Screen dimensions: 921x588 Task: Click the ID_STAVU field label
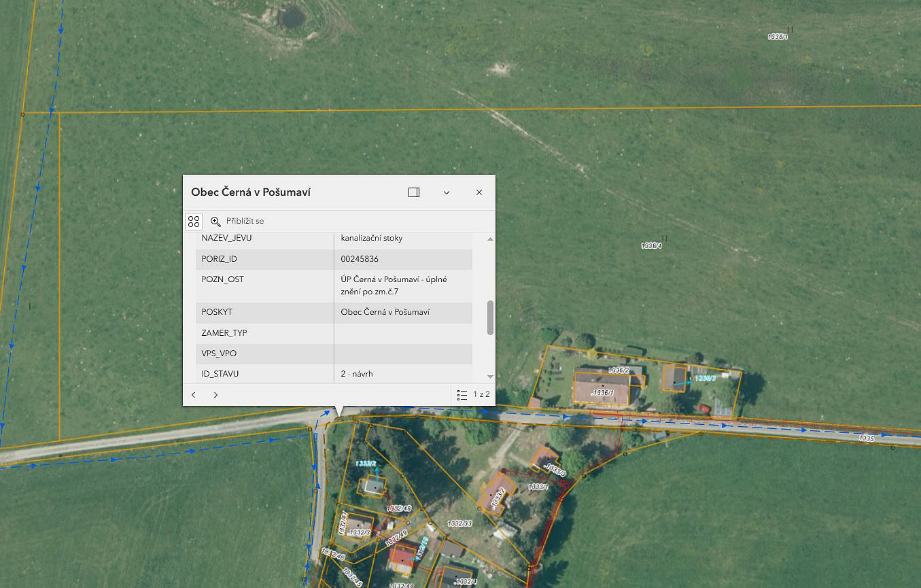point(220,374)
